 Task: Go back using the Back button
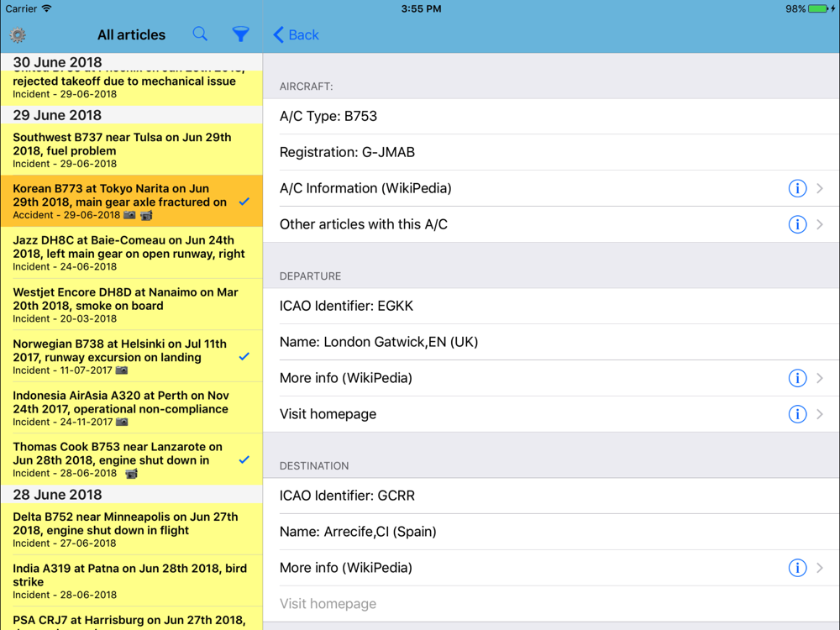[296, 34]
